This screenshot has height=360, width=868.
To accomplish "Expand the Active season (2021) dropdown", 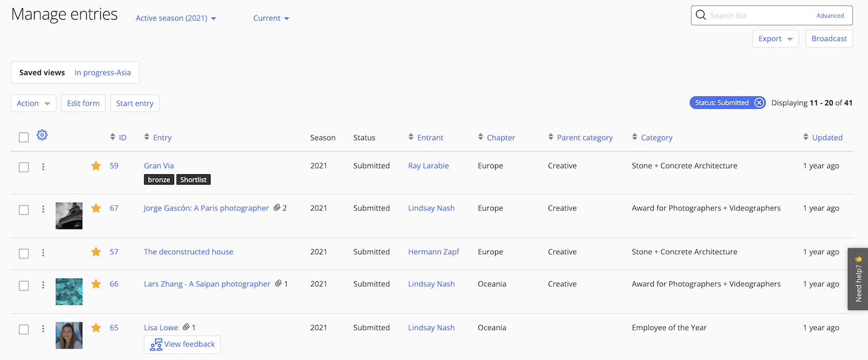I will point(176,18).
